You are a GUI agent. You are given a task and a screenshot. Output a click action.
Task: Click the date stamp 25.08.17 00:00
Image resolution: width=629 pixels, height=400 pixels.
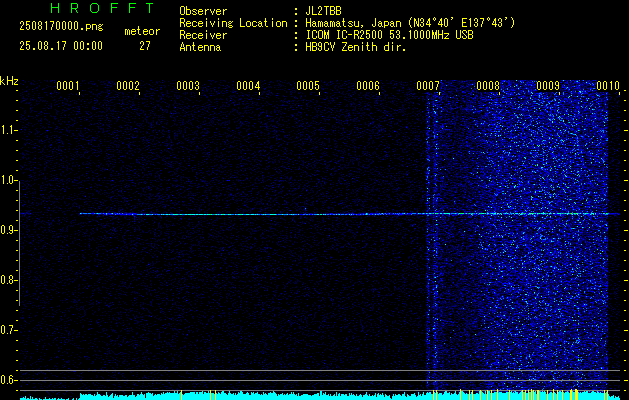(61, 46)
